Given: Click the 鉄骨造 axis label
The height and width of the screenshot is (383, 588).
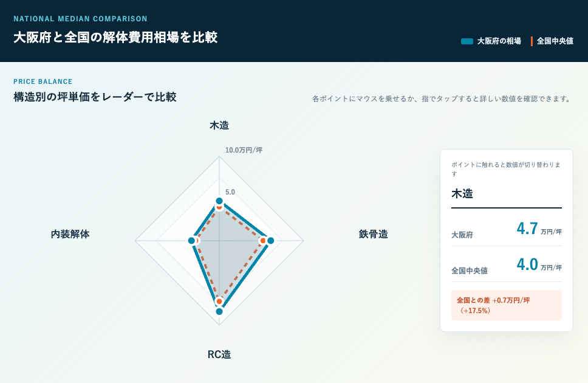Looking at the screenshot, I should click(373, 234).
